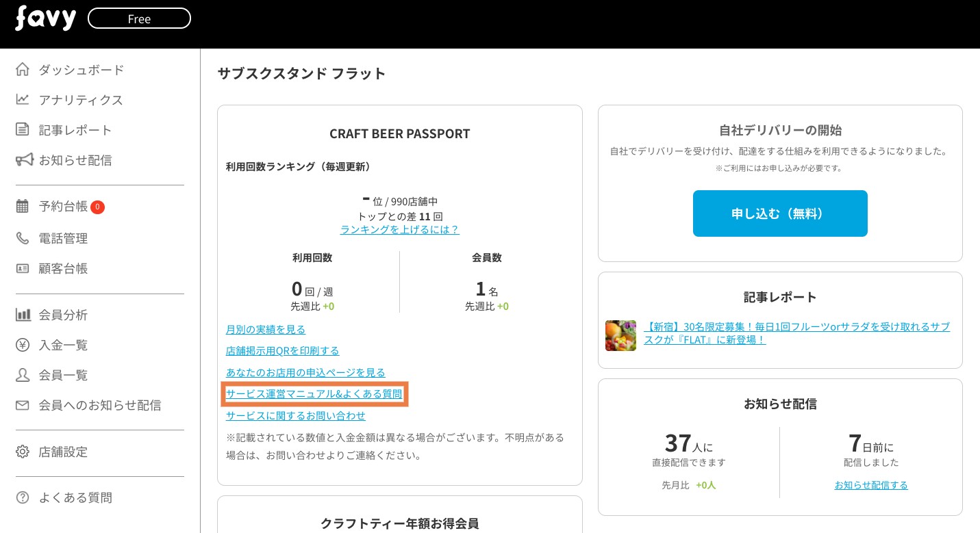This screenshot has width=980, height=533.
Task: Click the トップとの差 11 回 text
Action: [x=400, y=216]
